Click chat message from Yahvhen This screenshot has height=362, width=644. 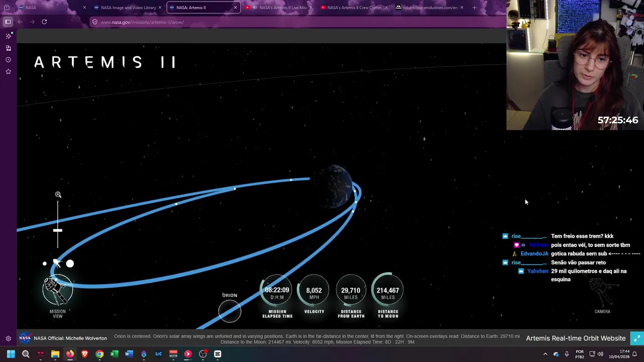(x=589, y=275)
